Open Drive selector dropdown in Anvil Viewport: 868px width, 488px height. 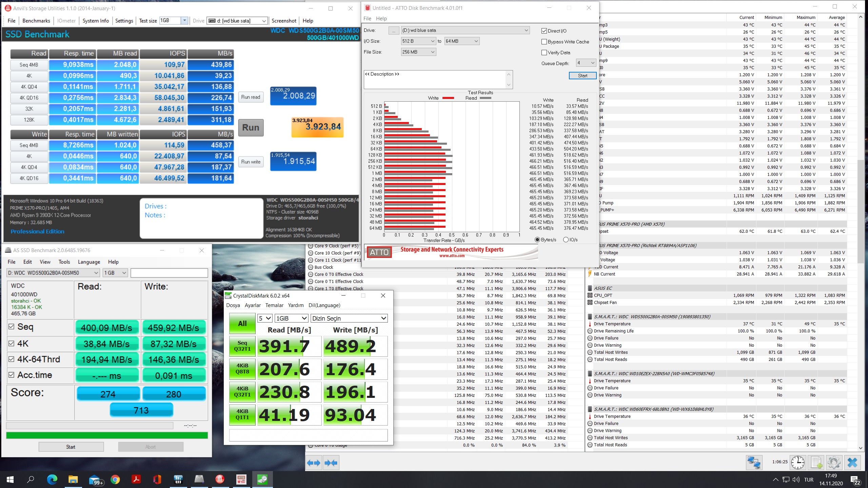pos(237,21)
